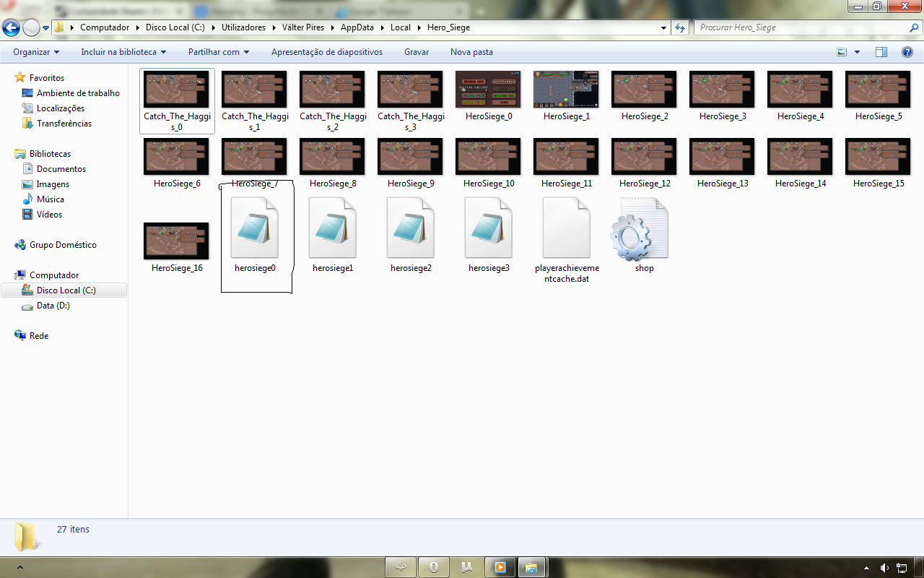Create a folder with Nova pasta
This screenshot has width=924, height=578.
[x=471, y=52]
